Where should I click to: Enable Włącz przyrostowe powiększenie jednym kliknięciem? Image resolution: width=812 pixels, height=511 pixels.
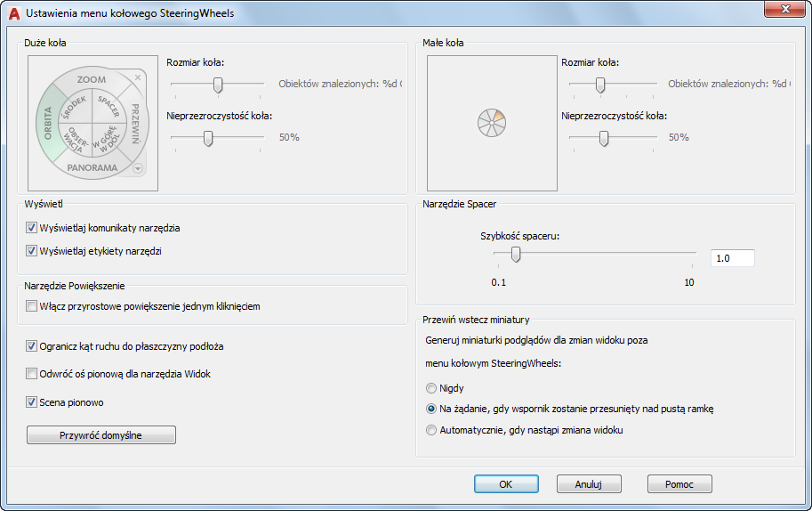pyautogui.click(x=32, y=306)
